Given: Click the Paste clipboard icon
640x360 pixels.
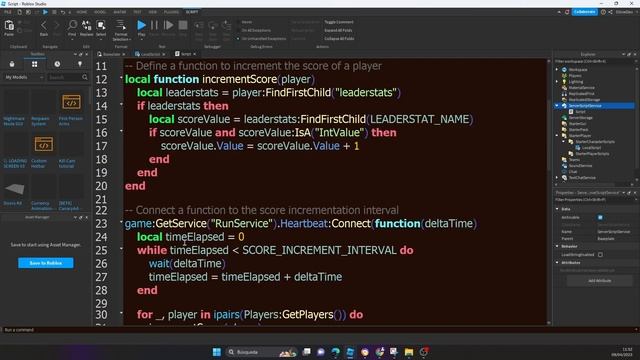Looking at the screenshot, I should tap(9, 26).
